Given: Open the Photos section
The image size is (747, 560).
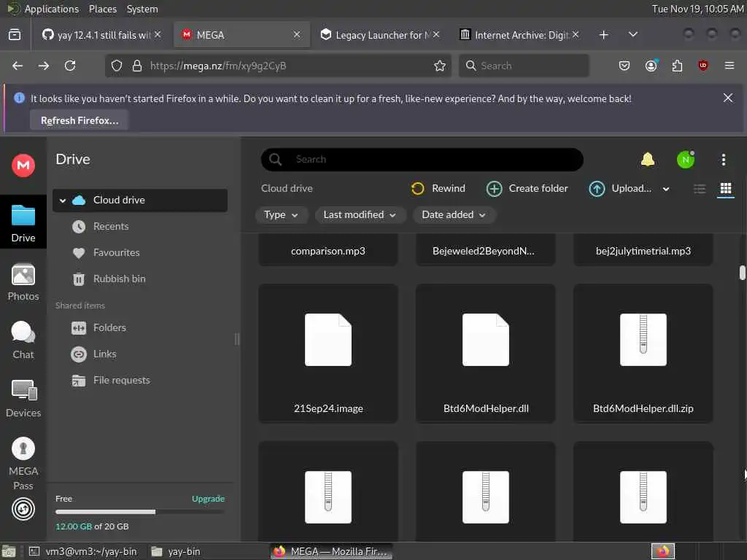Looking at the screenshot, I should 23,282.
